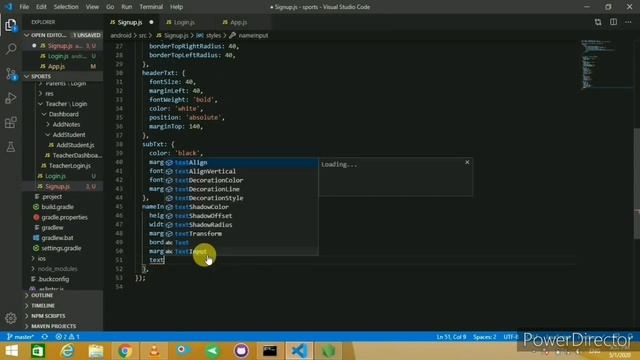Expand the Timeline panel
The image size is (640, 360).
click(x=61, y=305)
